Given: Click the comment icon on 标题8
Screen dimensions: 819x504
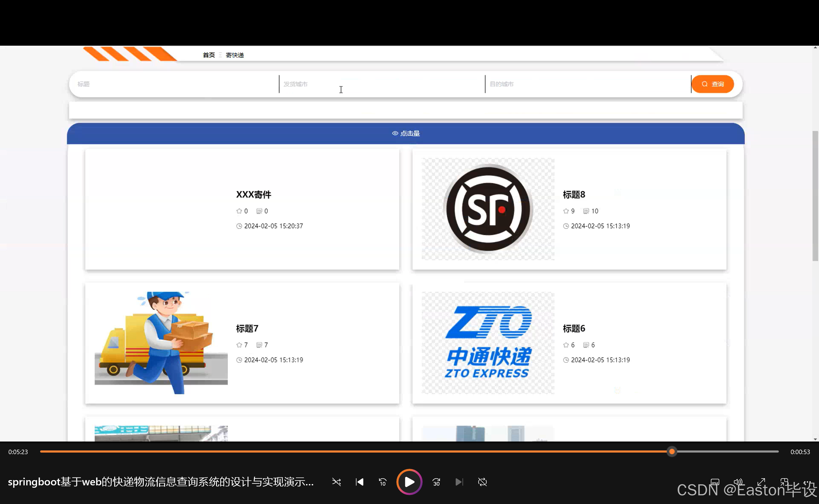Looking at the screenshot, I should coord(586,211).
